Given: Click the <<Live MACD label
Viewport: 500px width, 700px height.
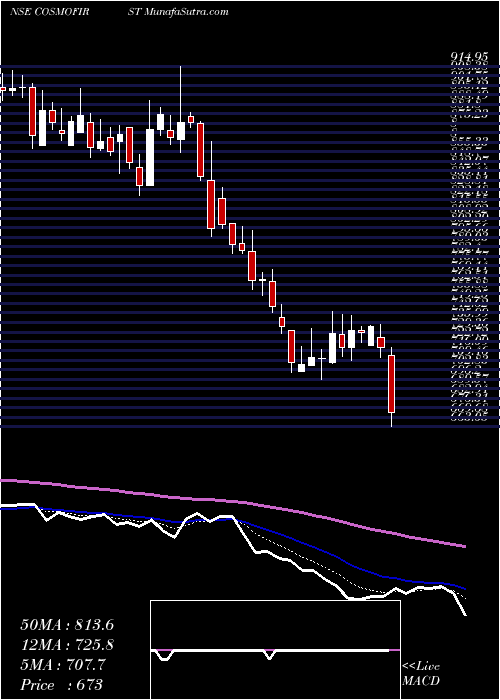Looking at the screenshot, I should (x=421, y=674).
